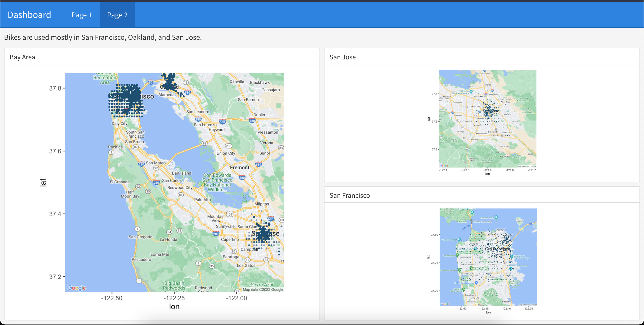Click the Highway 101 shield on San Francisco map
This screenshot has width=644, height=325.
click(x=504, y=264)
